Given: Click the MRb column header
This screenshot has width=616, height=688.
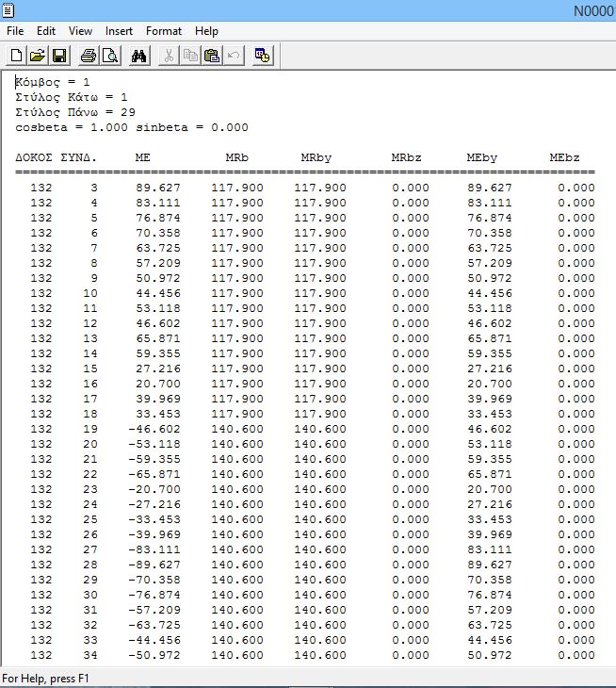Looking at the screenshot, I should (236, 157).
